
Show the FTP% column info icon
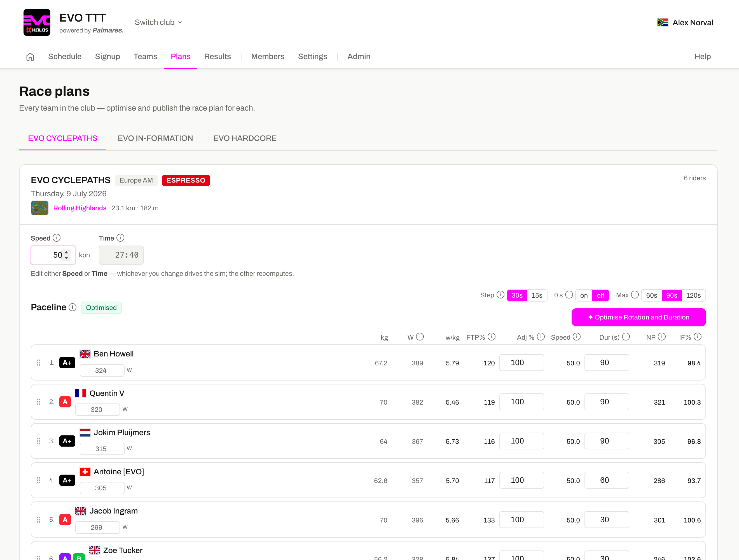492,337
